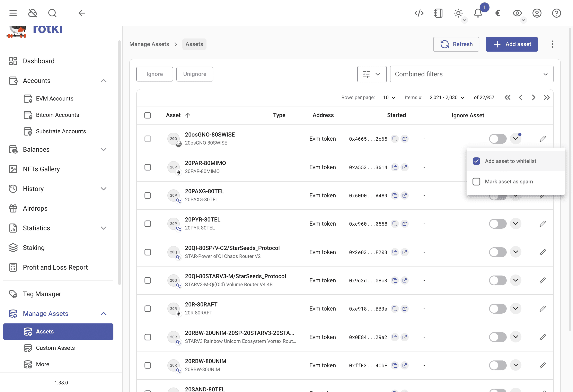Go to Bitcoin Accounts
Image resolution: width=573 pixels, height=392 pixels.
58,115
